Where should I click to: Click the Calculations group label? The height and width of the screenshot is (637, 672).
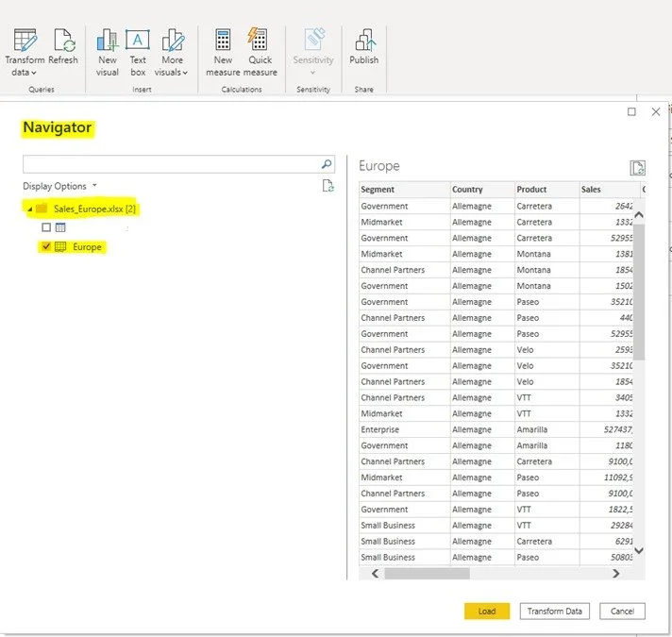click(242, 90)
